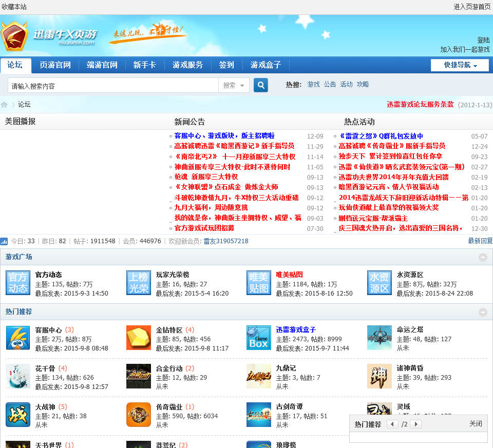
Task: Click 加入我们一起游戏 link
Action: [x=465, y=50]
